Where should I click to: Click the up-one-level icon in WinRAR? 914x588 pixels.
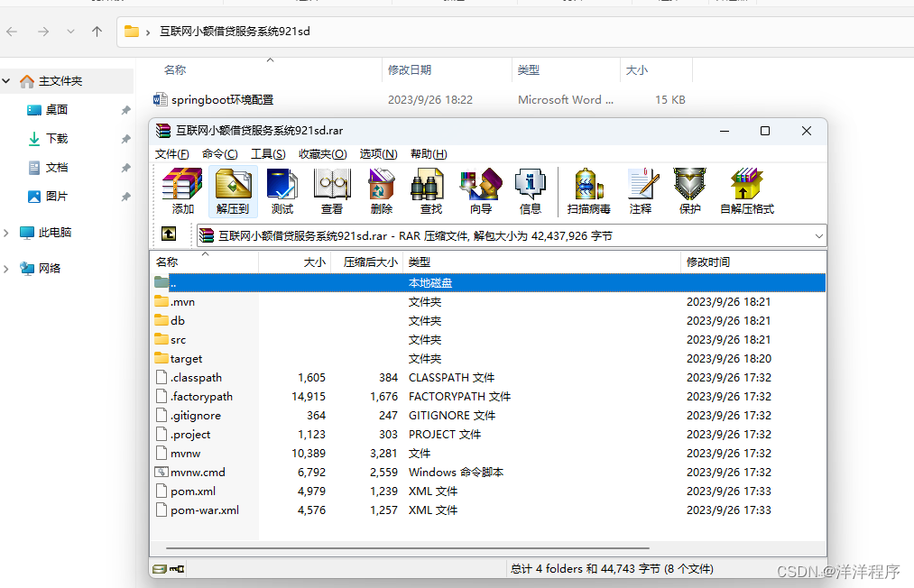tap(169, 234)
